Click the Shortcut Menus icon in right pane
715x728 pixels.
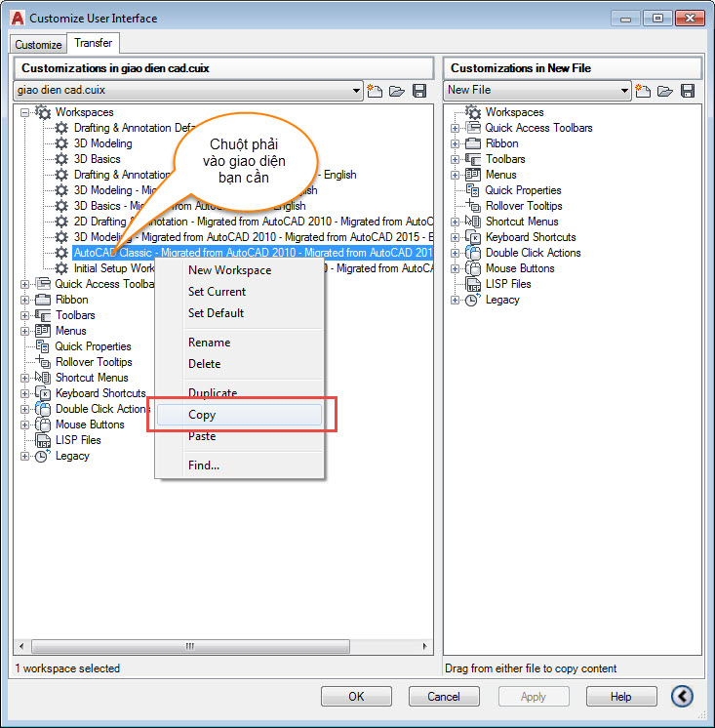click(473, 222)
